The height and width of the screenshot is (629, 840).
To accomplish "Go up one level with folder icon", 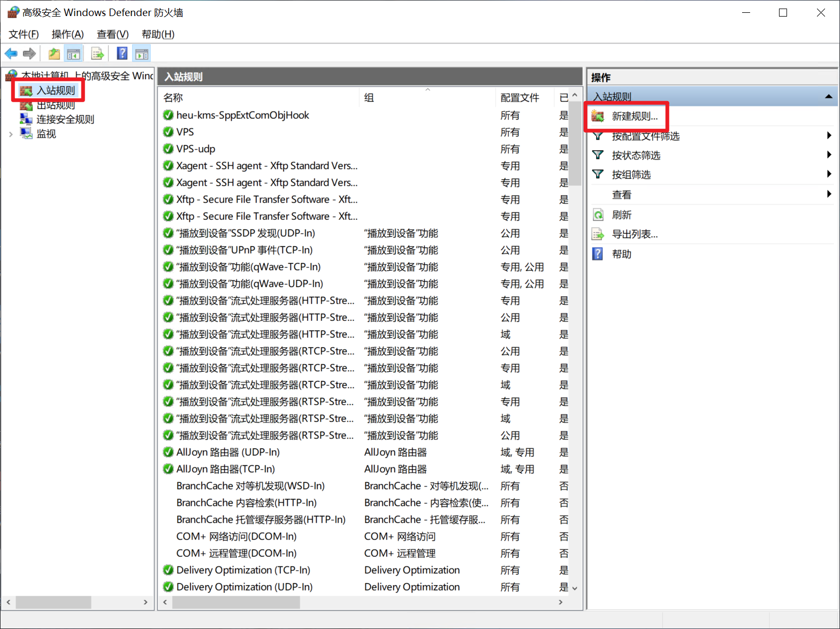I will (x=54, y=53).
